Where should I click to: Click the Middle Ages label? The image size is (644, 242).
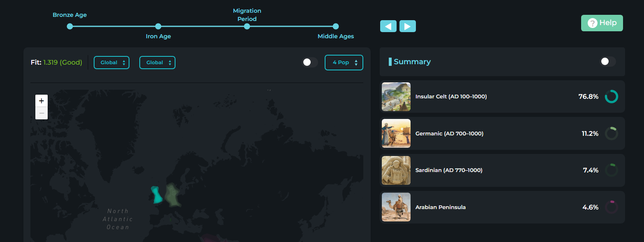click(x=336, y=36)
